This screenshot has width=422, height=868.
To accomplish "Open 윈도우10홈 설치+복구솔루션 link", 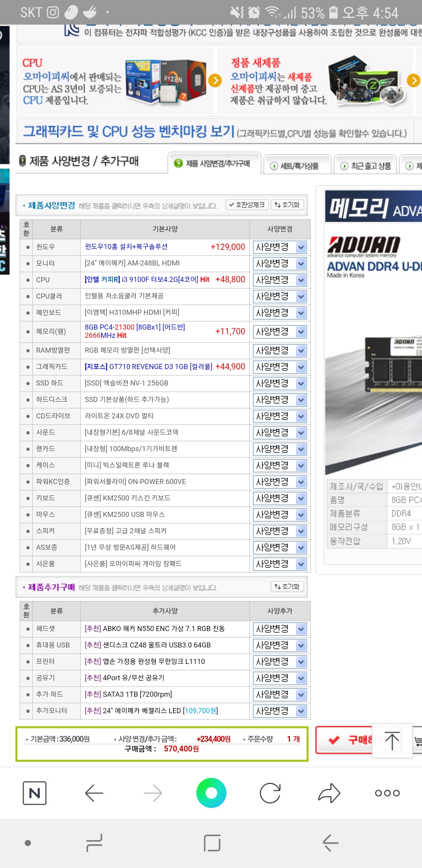I will [126, 247].
